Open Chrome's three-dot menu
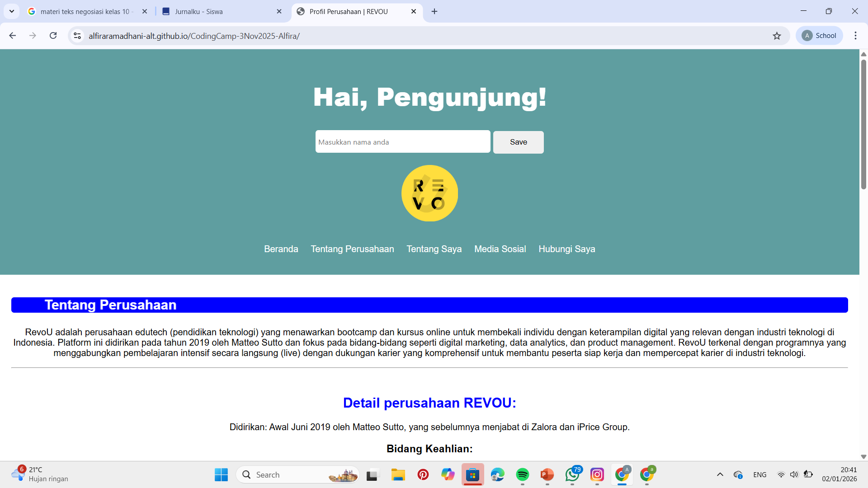868x488 pixels. click(x=855, y=35)
